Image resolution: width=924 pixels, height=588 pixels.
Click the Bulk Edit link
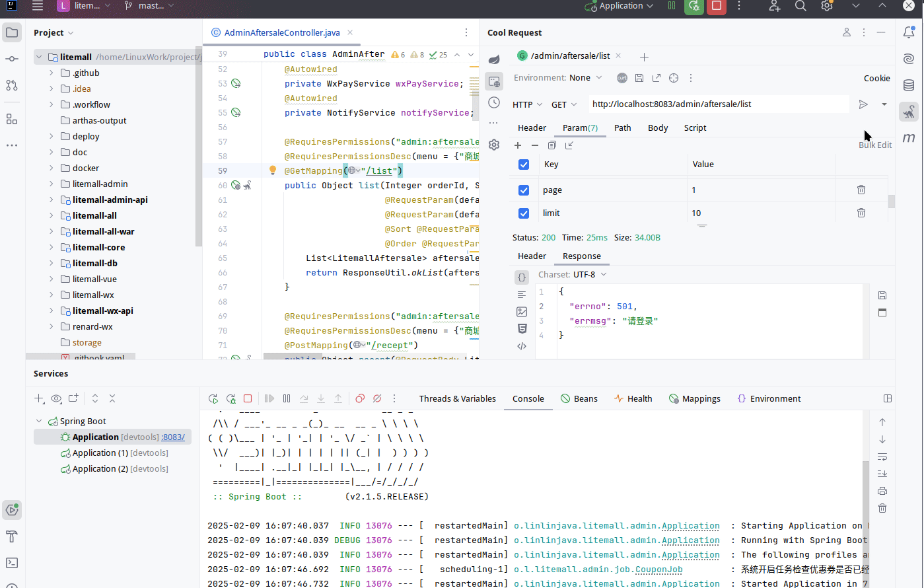click(875, 145)
